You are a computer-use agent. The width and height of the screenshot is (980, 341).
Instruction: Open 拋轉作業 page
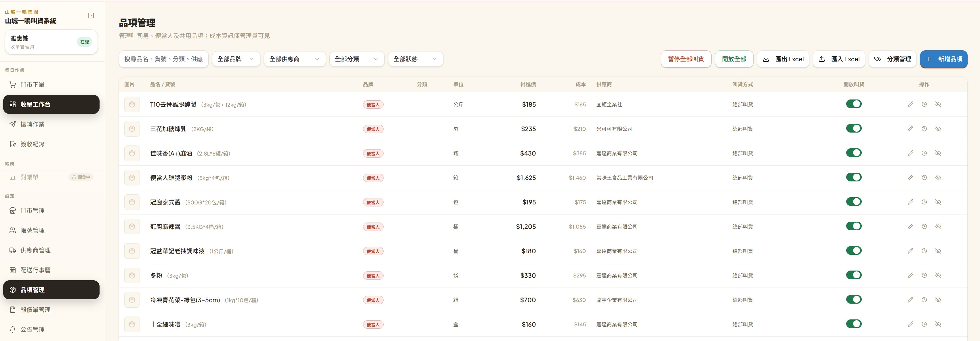point(51,124)
